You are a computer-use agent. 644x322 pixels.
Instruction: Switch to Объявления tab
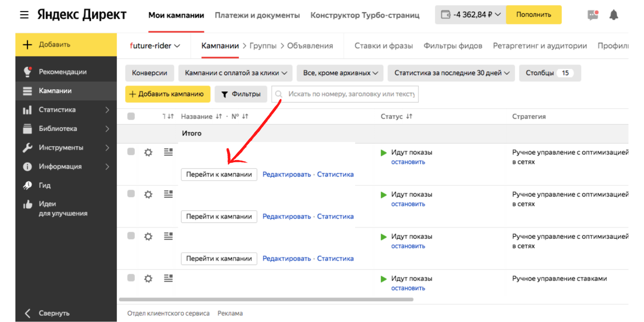(x=310, y=46)
